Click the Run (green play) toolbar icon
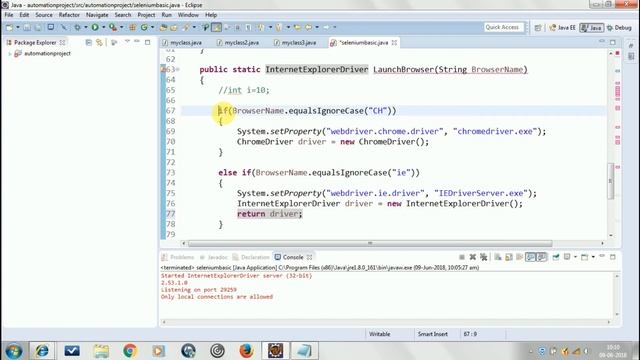Screen dimensions: 640x360 tap(95, 27)
